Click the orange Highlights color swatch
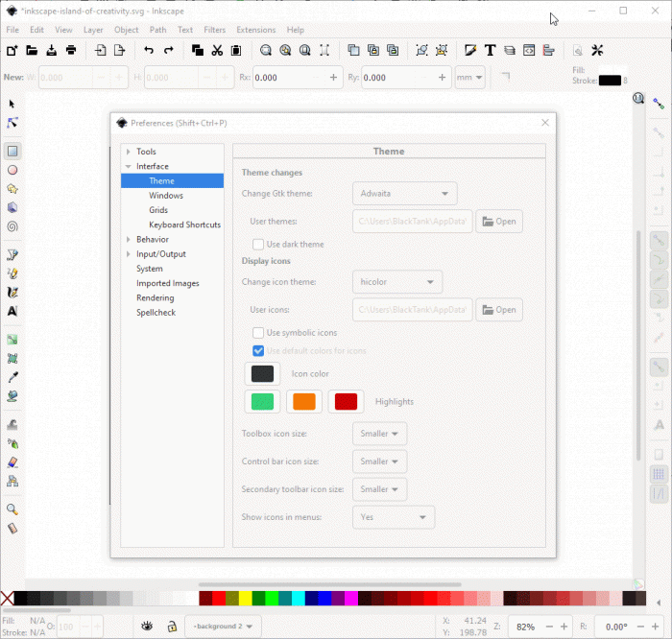Viewport: 672px width, 639px height. [304, 401]
